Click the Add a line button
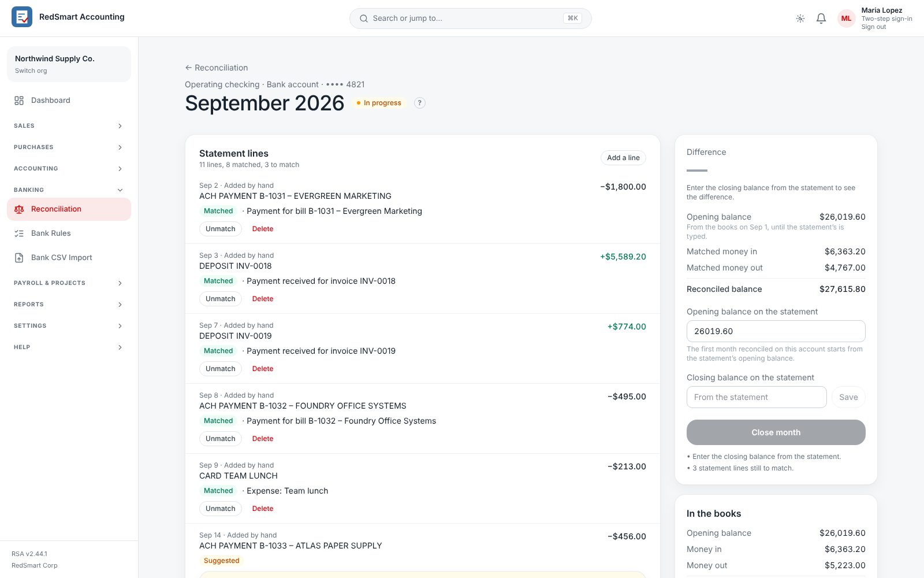Screen dimensions: 924x578 point(623,158)
